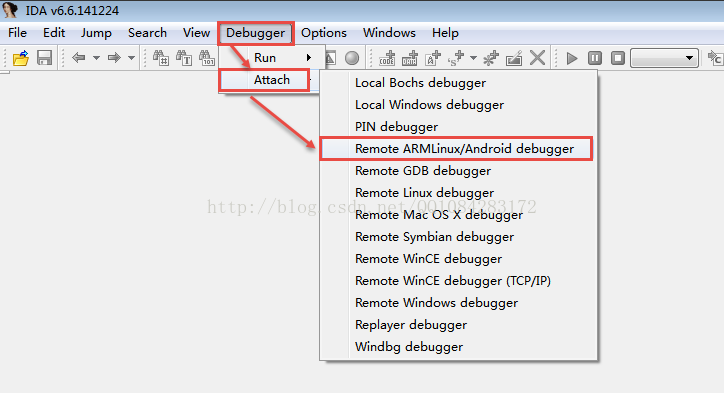This screenshot has height=393, width=724.
Task: Open the Help menu
Action: click(445, 33)
